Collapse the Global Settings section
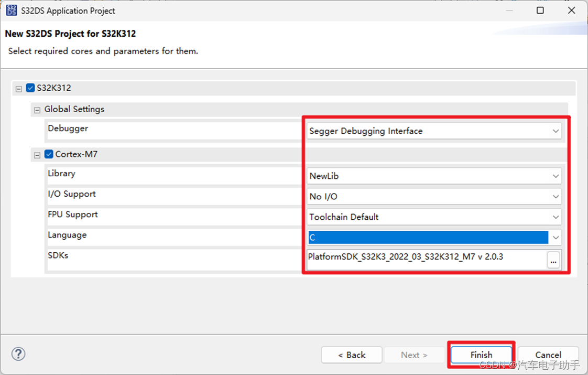This screenshot has width=588, height=375. [x=37, y=110]
